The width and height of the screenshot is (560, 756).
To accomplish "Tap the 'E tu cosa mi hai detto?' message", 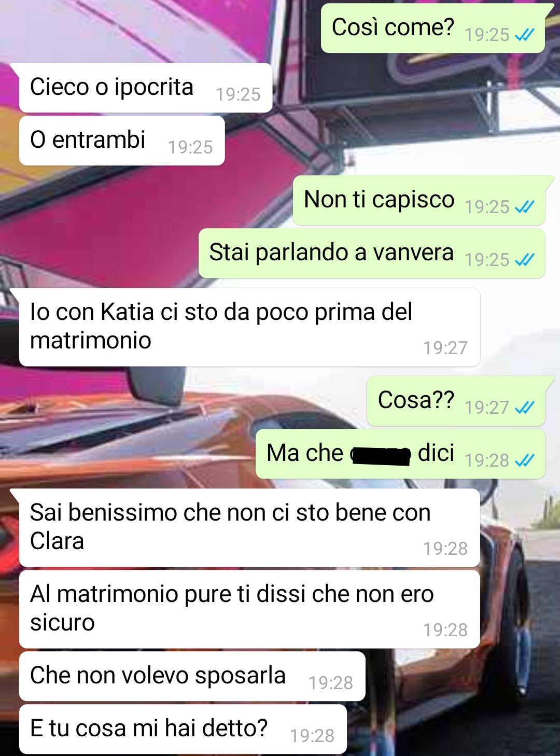I will tap(183, 729).
